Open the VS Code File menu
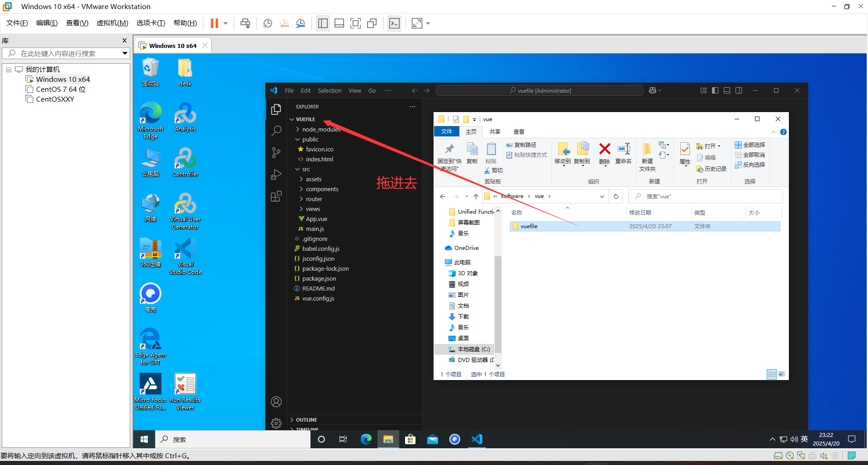Screen dimensions: 868x465 pyautogui.click(x=289, y=90)
